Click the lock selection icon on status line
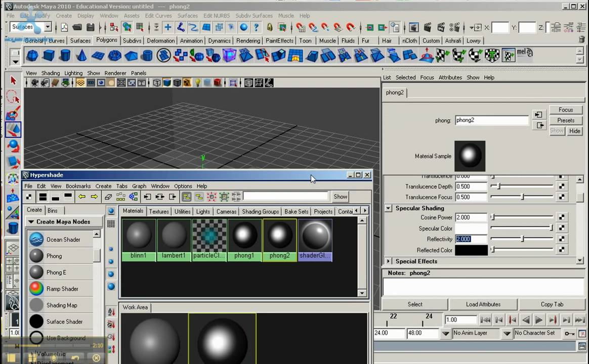Viewport: 589px width, 364px height. (269, 27)
